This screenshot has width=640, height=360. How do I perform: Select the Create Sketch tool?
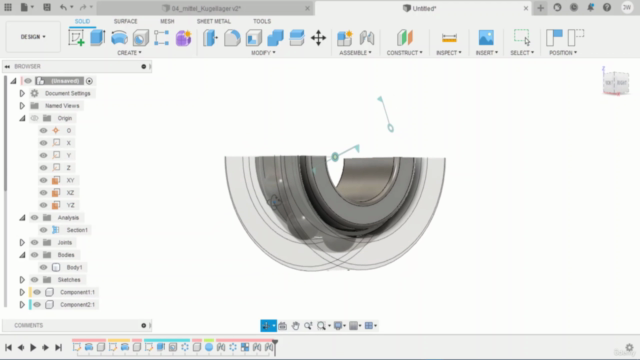tap(76, 38)
